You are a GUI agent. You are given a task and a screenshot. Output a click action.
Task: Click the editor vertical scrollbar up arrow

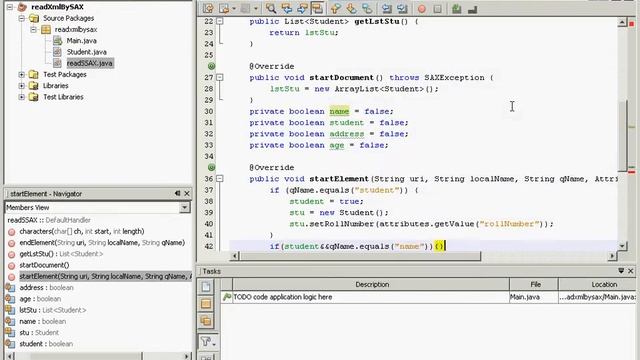622,22
